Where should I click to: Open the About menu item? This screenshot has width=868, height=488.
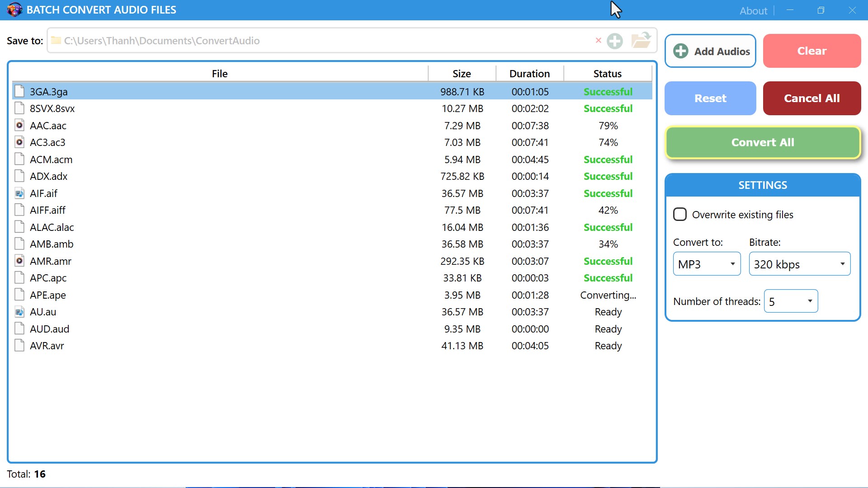[x=753, y=10]
